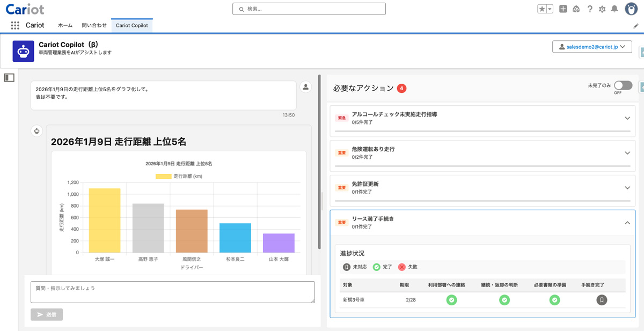Toggle the left sidebar panel icon
This screenshot has width=644, height=331.
coord(9,78)
